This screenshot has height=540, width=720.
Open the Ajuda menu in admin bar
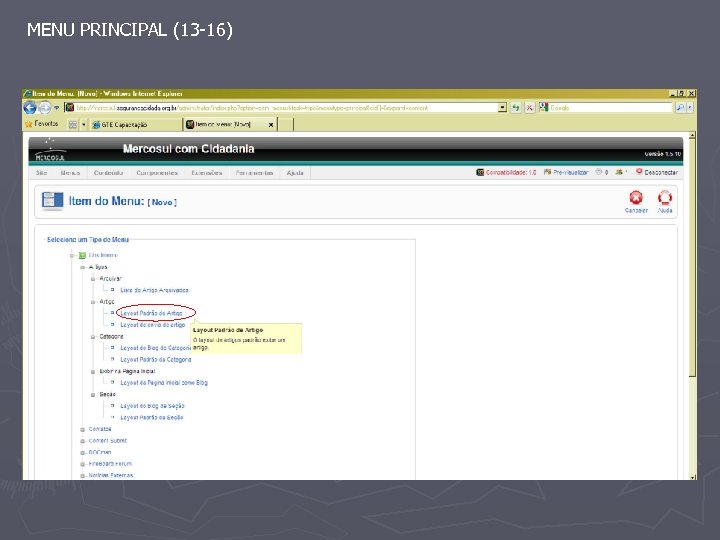[295, 173]
